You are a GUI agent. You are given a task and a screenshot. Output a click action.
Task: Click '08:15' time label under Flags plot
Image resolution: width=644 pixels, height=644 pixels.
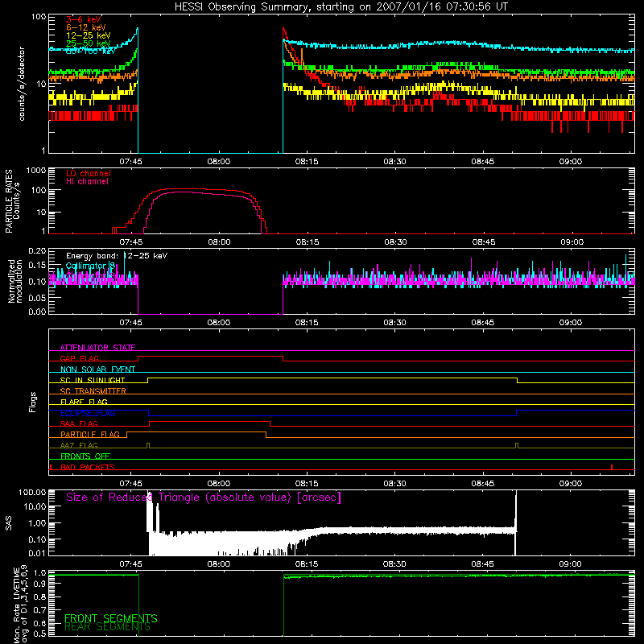pyautogui.click(x=308, y=484)
